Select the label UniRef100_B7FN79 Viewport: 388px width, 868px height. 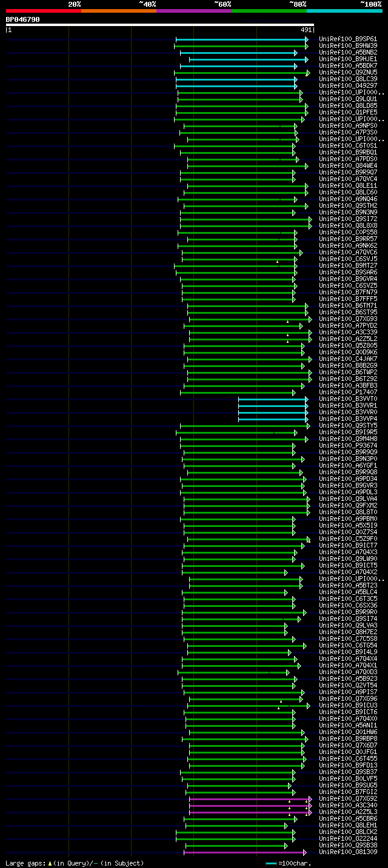coord(348,293)
